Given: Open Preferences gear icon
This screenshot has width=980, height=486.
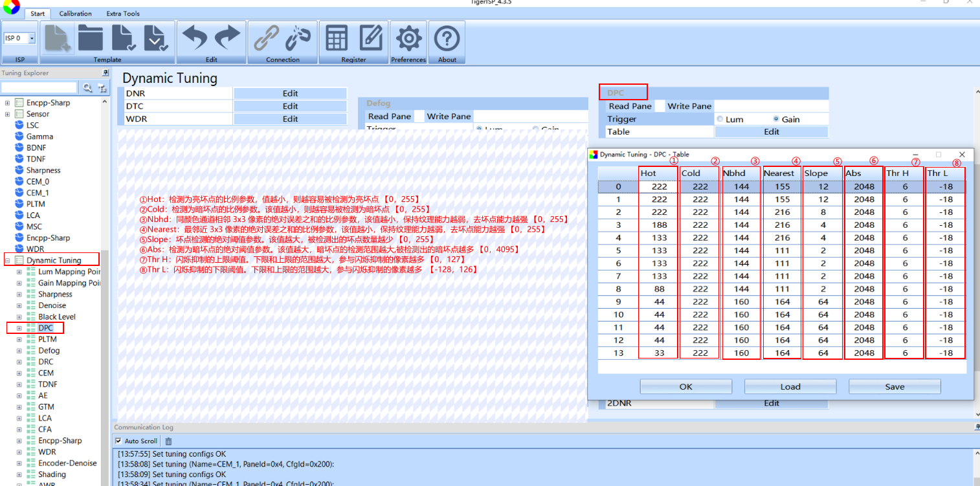Looking at the screenshot, I should [408, 39].
